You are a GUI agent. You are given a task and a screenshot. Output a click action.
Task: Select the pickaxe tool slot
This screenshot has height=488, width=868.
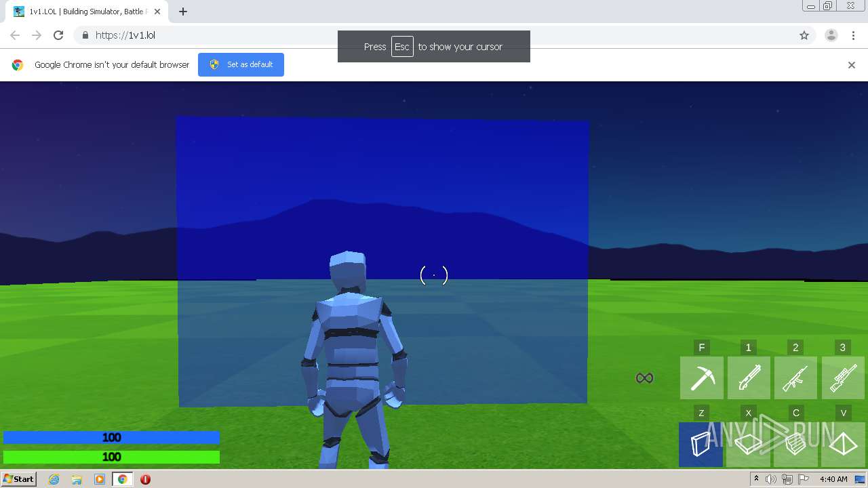click(702, 378)
